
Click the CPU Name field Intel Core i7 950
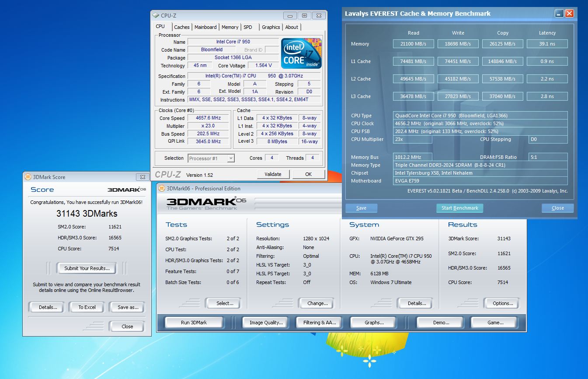click(x=233, y=42)
